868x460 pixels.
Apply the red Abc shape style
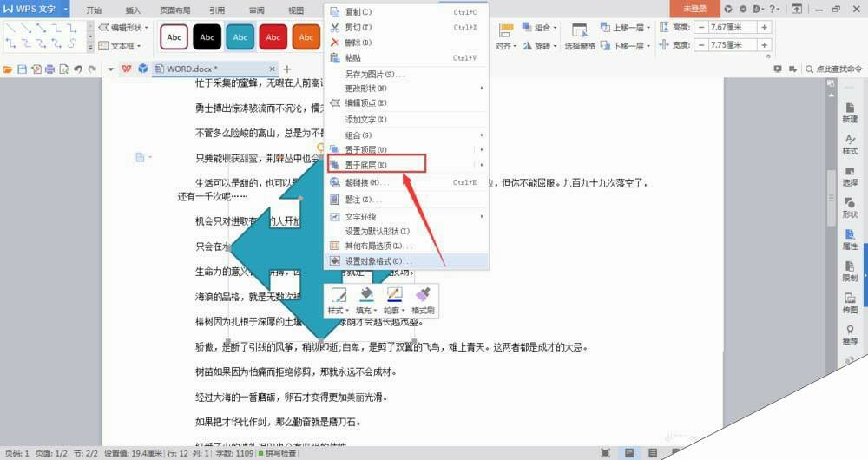click(273, 37)
